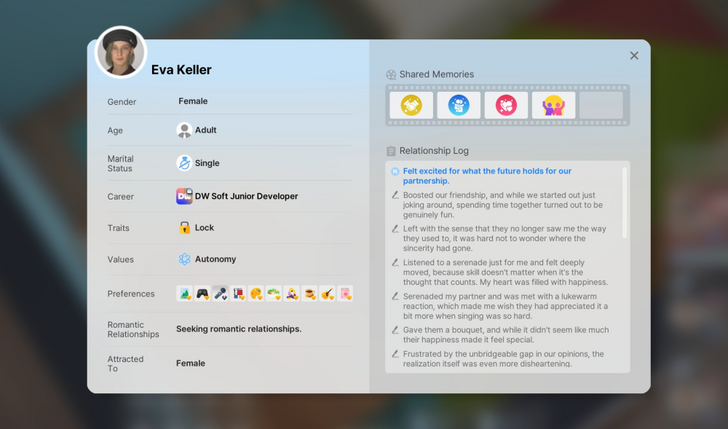Viewport: 728px width, 429px height.
Task: Close the Eva Keller profile panel
Action: point(634,56)
